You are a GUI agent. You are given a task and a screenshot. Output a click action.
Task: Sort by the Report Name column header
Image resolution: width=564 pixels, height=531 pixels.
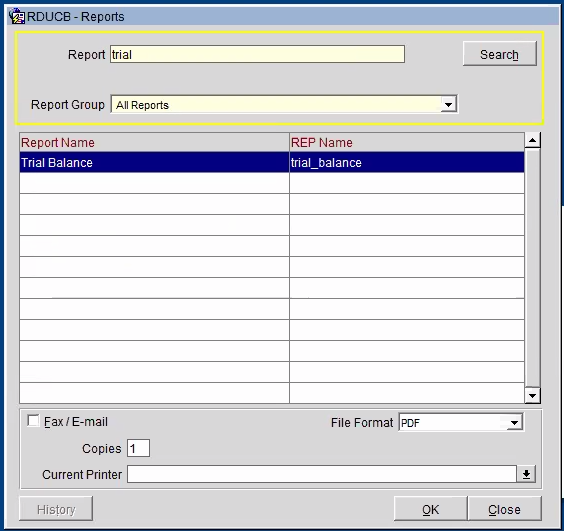(x=154, y=142)
